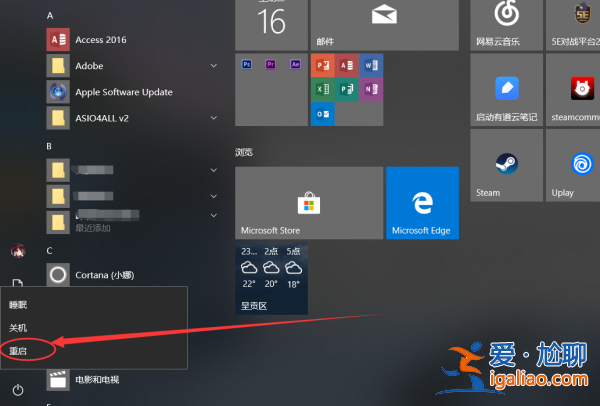Jump to letter A in app list
Image resolution: width=600 pixels, height=406 pixels.
tap(50, 16)
